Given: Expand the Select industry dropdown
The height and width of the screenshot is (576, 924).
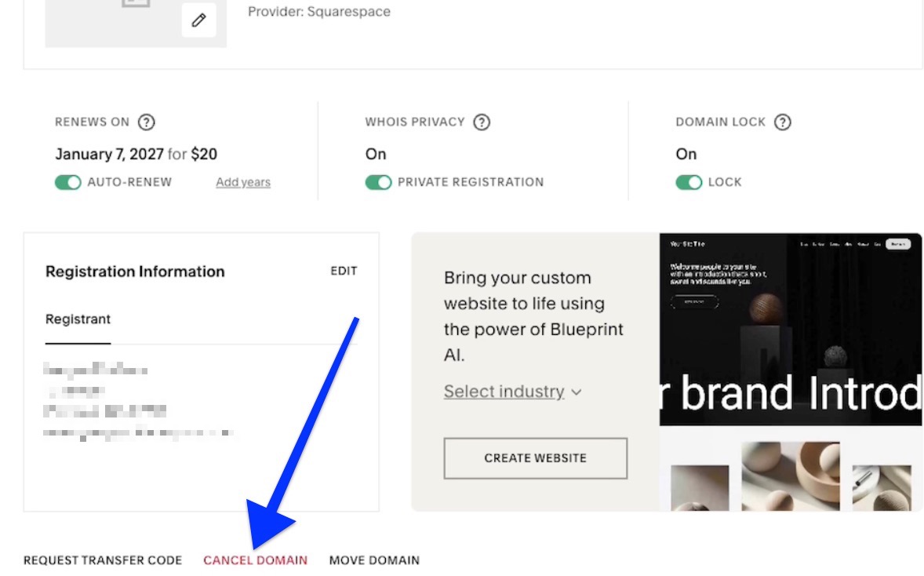Looking at the screenshot, I should 504,391.
